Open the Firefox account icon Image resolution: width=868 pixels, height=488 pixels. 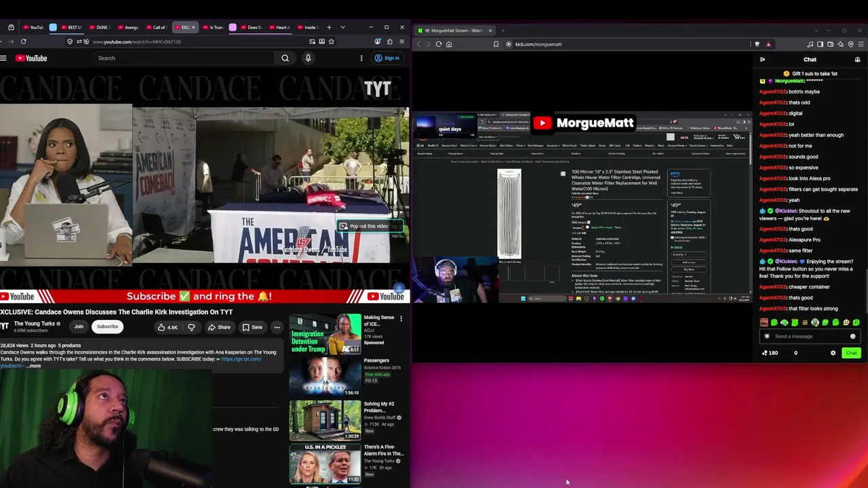(x=378, y=41)
